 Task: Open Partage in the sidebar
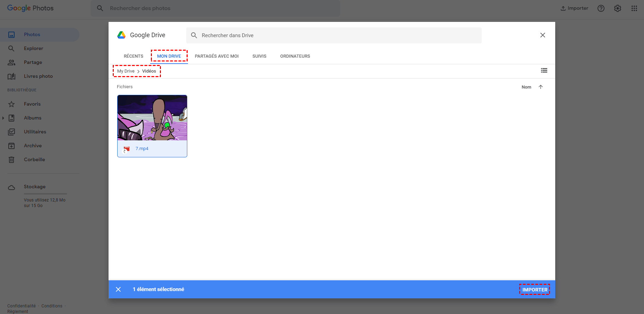pyautogui.click(x=33, y=63)
